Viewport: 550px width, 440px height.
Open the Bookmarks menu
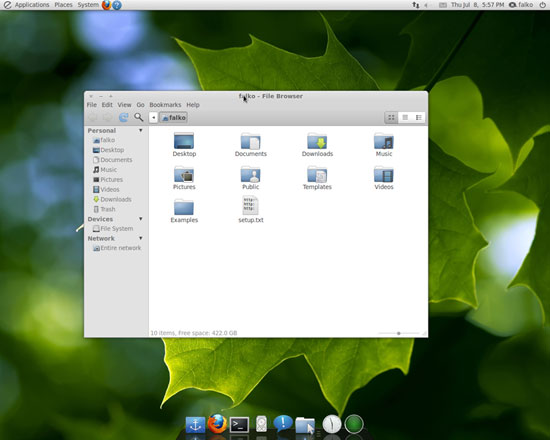165,105
